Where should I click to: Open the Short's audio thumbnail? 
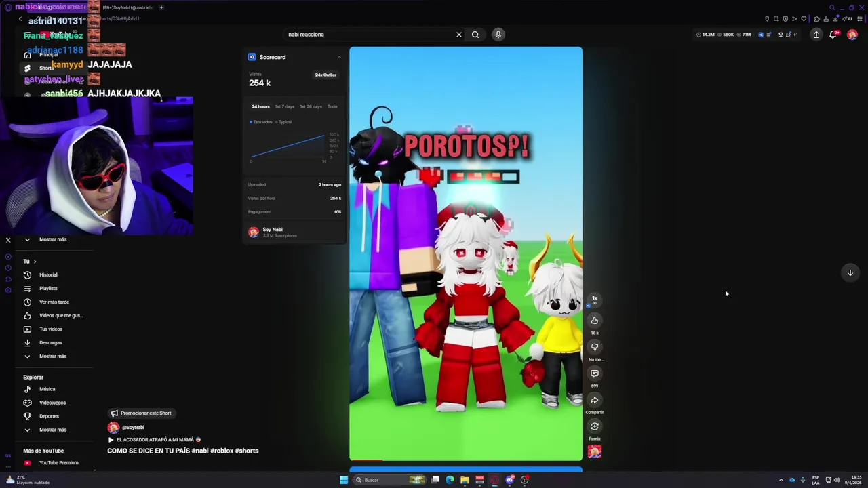(595, 451)
